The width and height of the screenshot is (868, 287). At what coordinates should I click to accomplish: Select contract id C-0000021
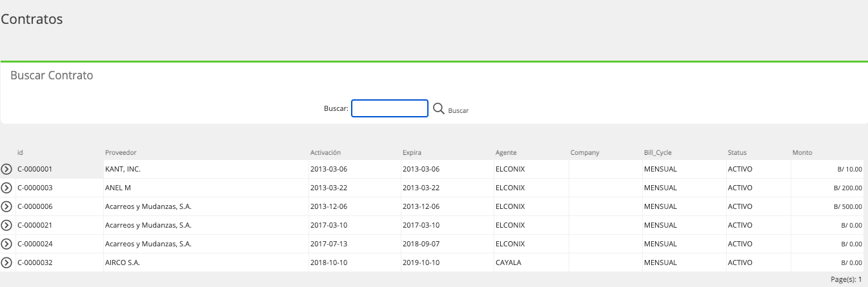point(35,225)
